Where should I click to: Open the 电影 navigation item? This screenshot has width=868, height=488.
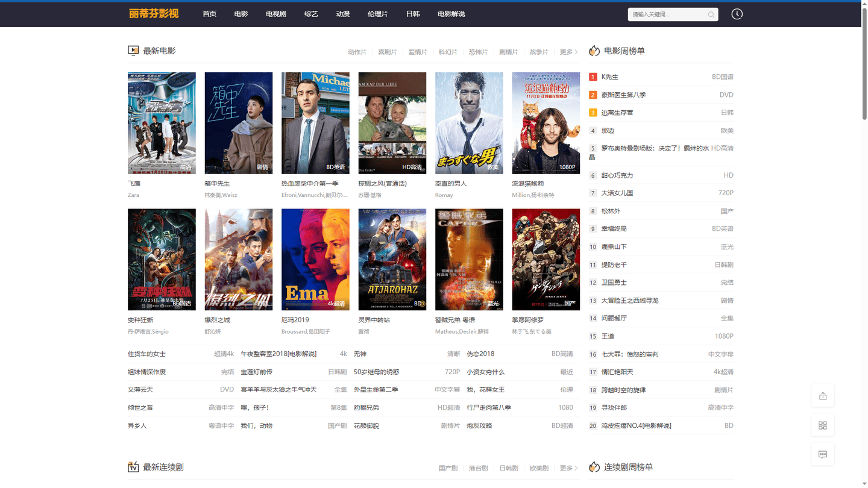(241, 14)
